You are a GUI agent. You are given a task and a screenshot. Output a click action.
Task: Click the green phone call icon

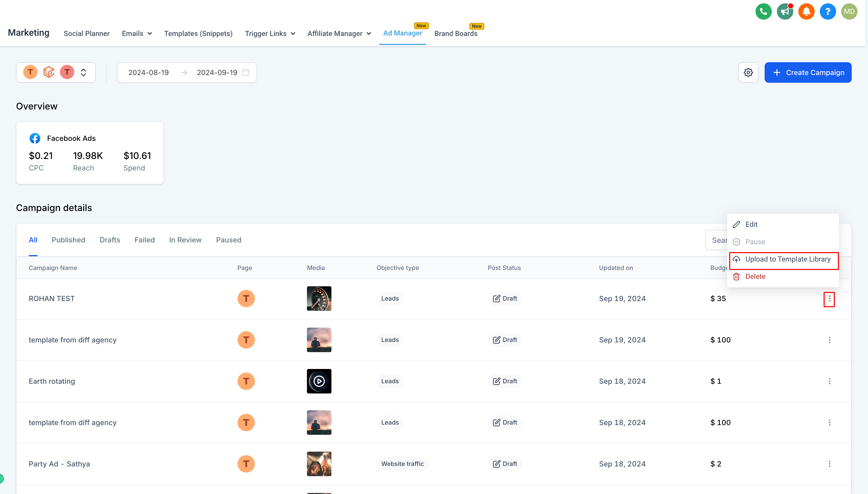(763, 11)
